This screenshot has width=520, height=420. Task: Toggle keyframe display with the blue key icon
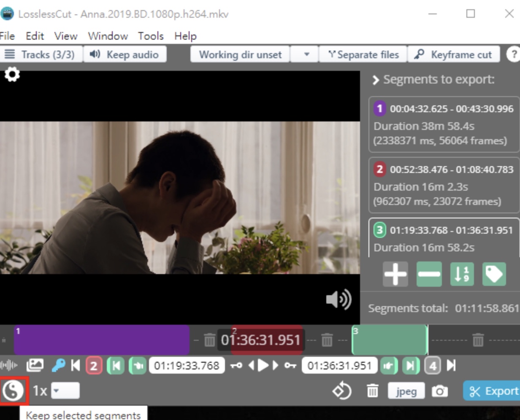(x=59, y=365)
